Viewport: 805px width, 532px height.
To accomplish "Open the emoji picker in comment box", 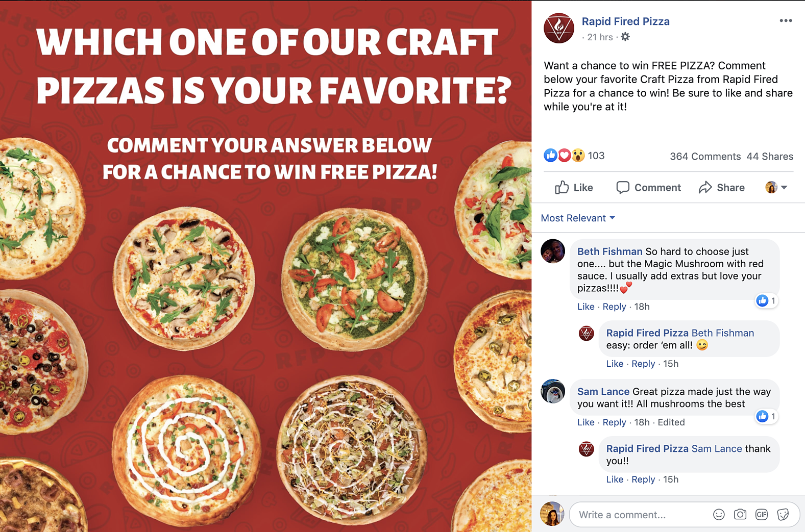I will coord(719,515).
